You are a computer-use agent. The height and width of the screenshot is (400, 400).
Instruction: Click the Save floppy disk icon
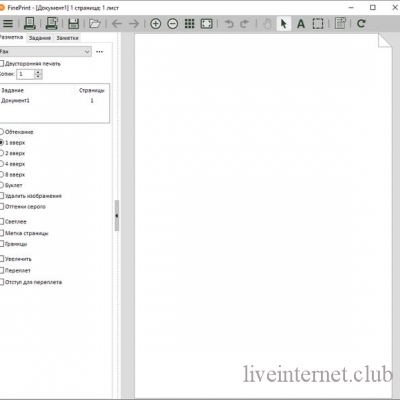click(x=73, y=24)
